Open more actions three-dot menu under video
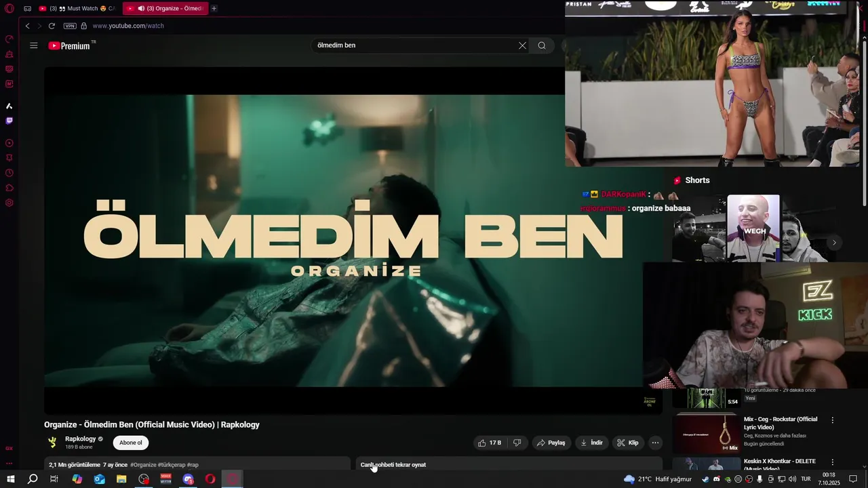 655,443
